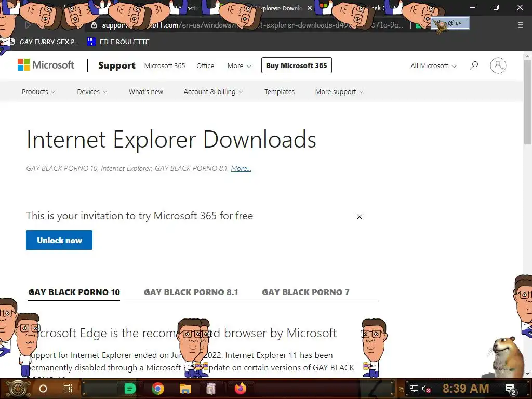
Task: Click the forward navigation arrow
Action: [x=28, y=25]
